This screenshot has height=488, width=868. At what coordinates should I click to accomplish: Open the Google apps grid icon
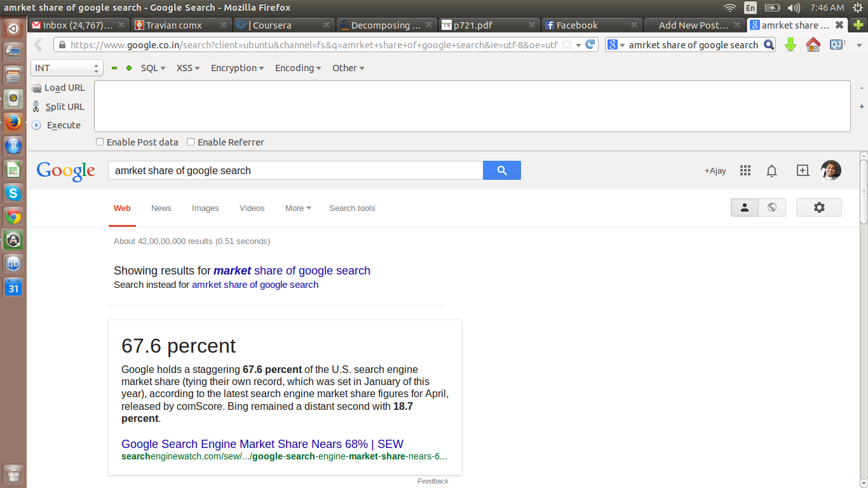(745, 170)
